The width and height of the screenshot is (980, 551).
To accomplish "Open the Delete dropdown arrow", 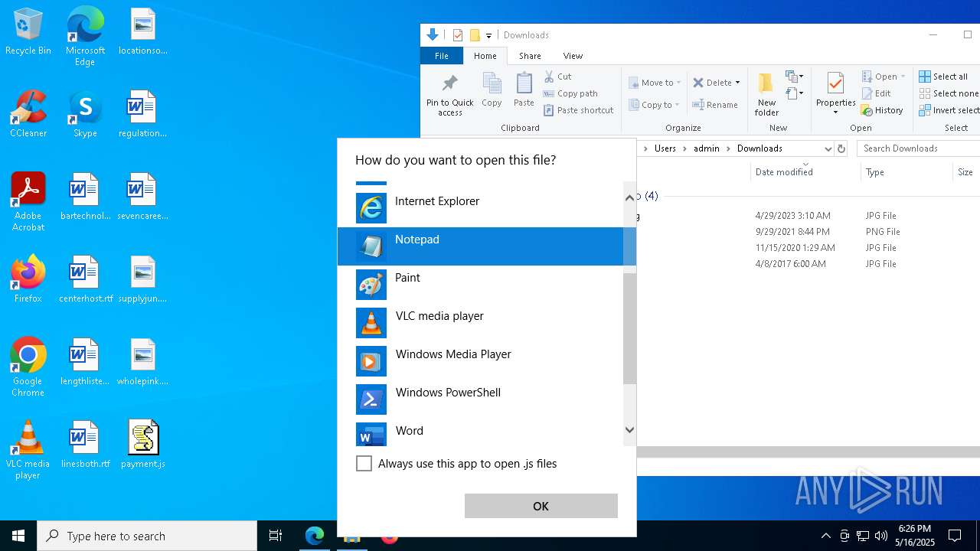I will (737, 83).
